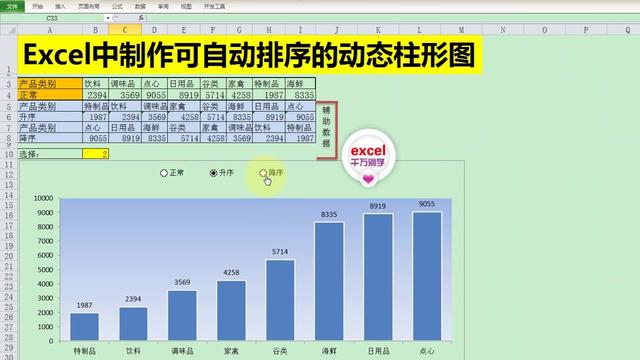Image resolution: width=640 pixels, height=360 pixels.
Task: Click the yellow cell containing 2 beside 选择
Action: (96, 154)
